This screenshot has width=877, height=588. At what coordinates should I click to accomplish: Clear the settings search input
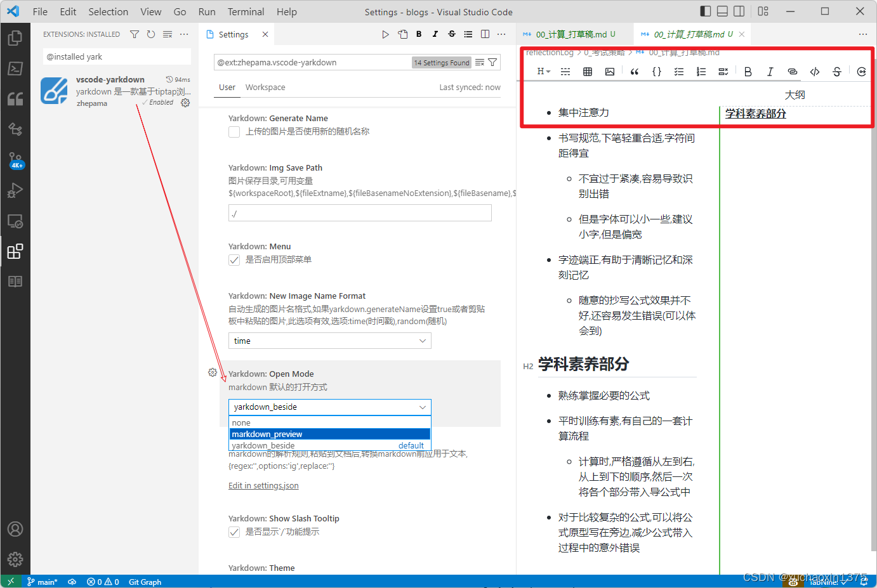[480, 62]
